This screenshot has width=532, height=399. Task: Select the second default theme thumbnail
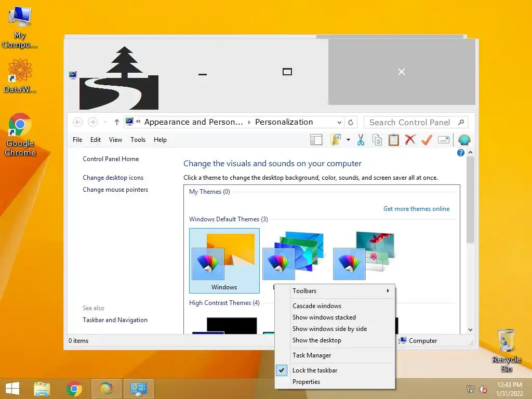coord(295,257)
